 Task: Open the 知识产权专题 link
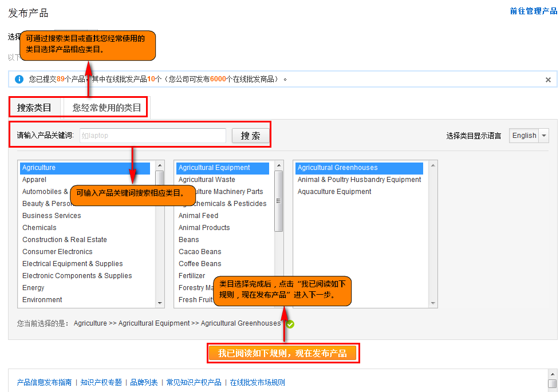[101, 382]
